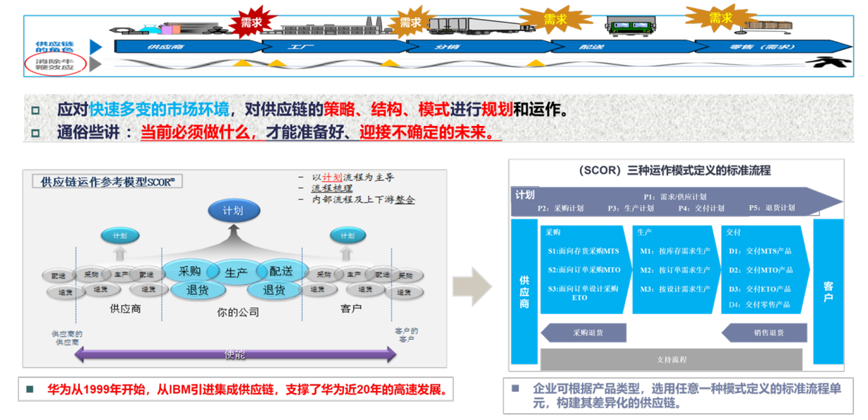The height and width of the screenshot is (420, 868).
Task: Click the red 需求 starburst above 供应商
Action: click(x=251, y=22)
